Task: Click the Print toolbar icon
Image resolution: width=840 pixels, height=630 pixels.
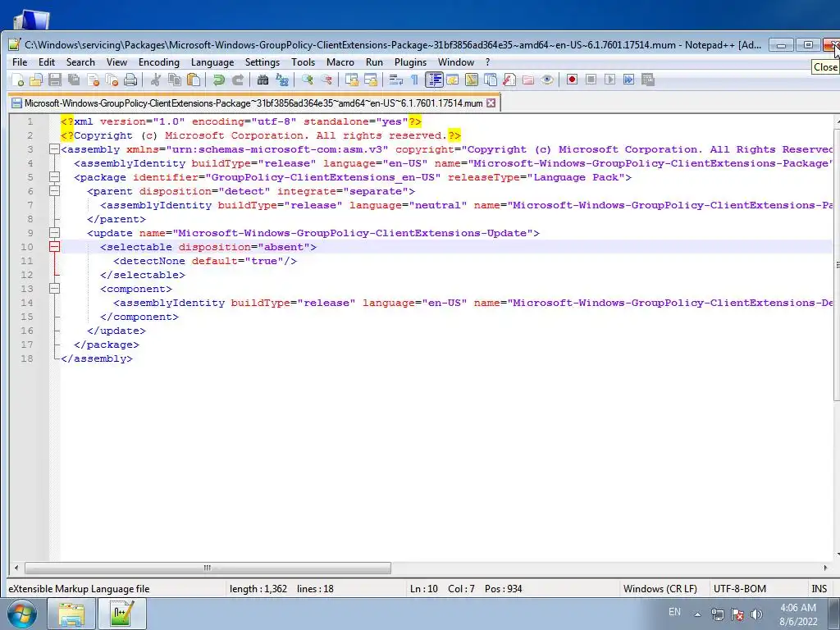Action: click(130, 80)
